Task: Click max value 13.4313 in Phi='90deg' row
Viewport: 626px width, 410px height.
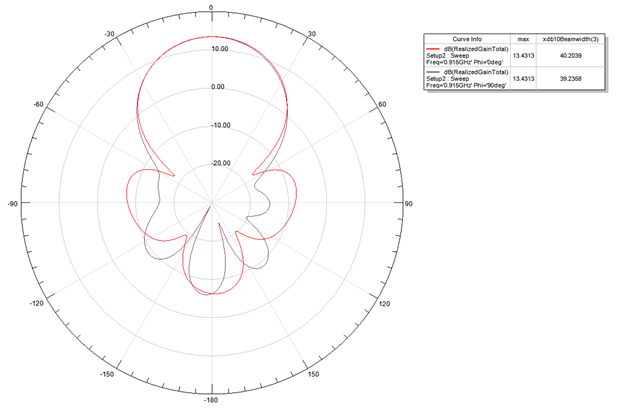Action: 523,79
